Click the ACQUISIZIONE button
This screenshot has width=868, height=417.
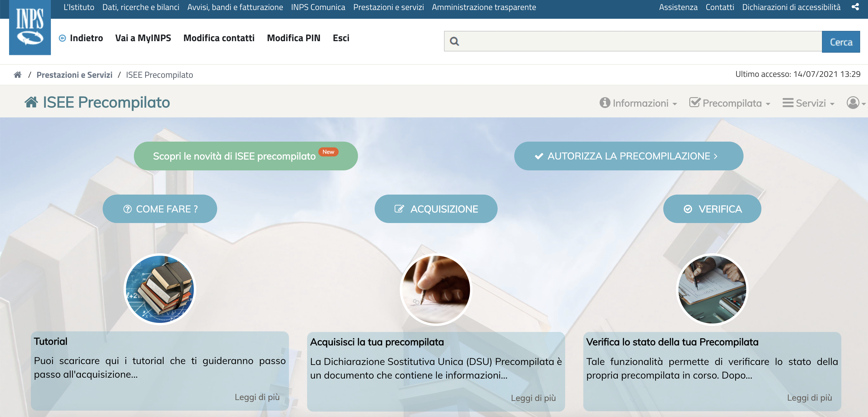(x=436, y=209)
